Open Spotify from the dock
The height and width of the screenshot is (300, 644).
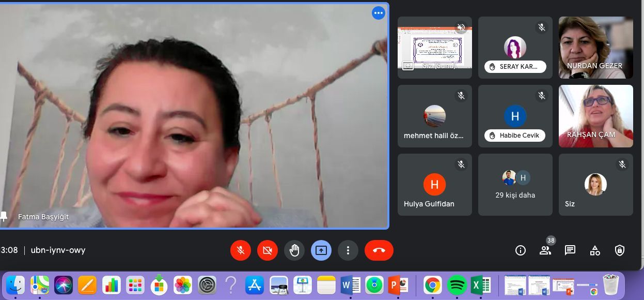click(457, 285)
